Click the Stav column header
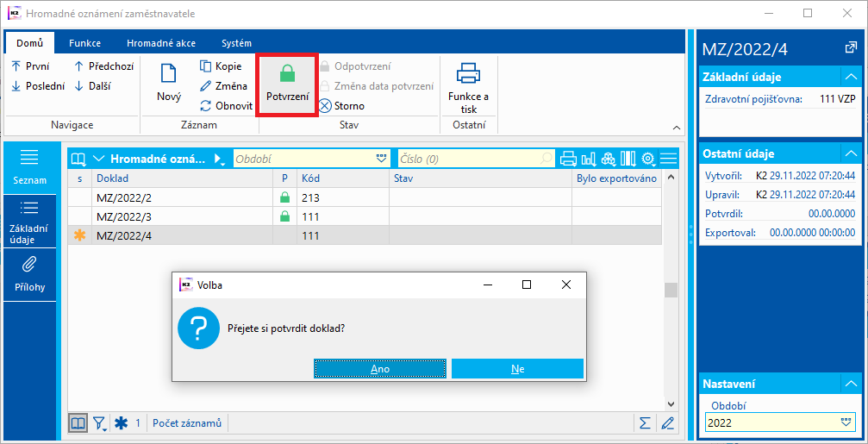The width and height of the screenshot is (868, 444). [x=480, y=178]
